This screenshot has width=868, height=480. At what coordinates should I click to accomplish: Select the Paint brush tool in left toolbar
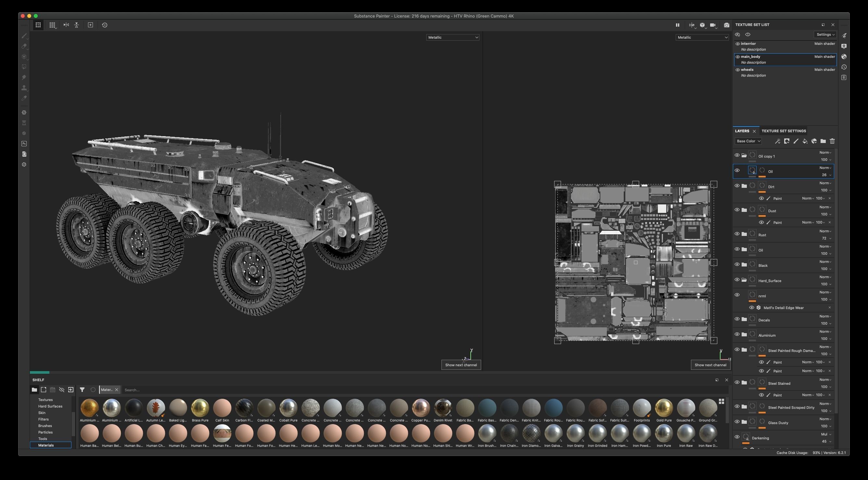pos(24,36)
